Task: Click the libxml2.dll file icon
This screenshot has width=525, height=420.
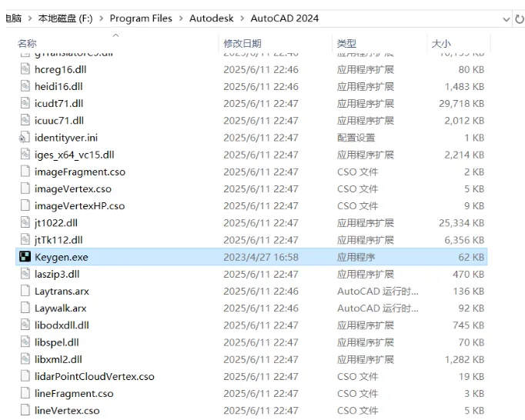Action: tap(25, 359)
